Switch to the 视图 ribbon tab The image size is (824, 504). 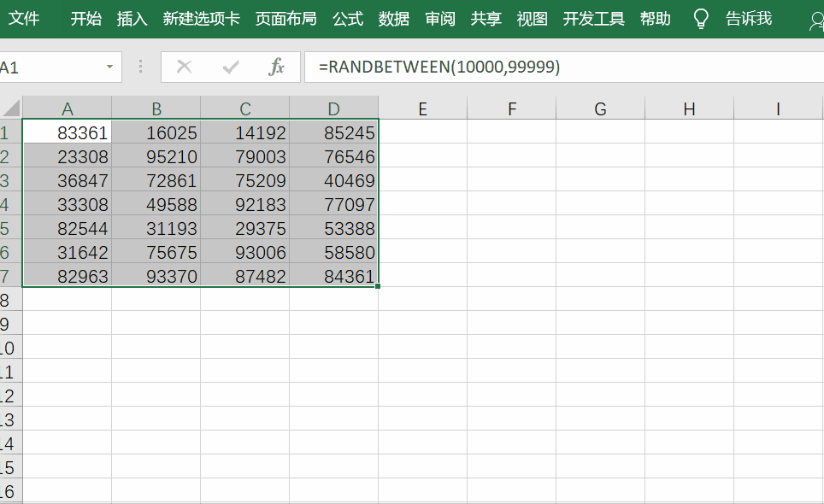point(532,19)
